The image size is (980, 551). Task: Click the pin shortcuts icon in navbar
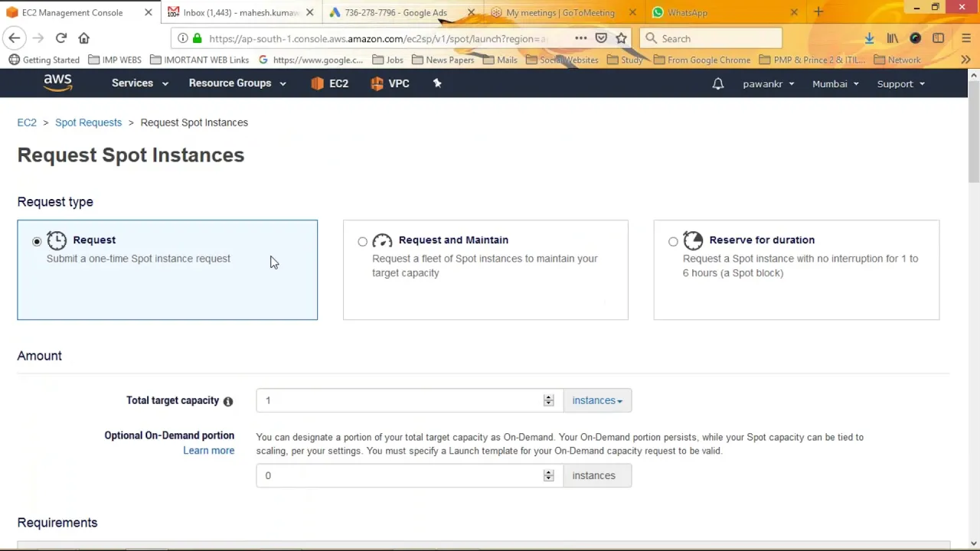[x=437, y=83]
